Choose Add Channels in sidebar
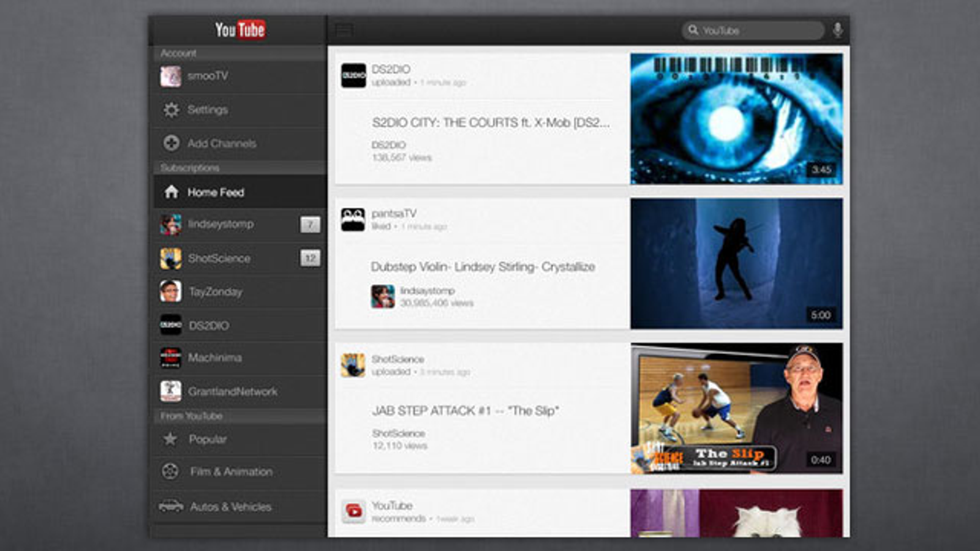 click(x=240, y=143)
